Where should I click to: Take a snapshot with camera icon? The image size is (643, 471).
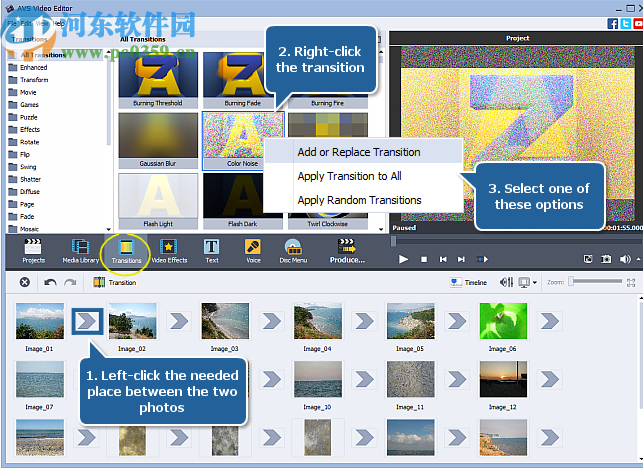tap(606, 259)
